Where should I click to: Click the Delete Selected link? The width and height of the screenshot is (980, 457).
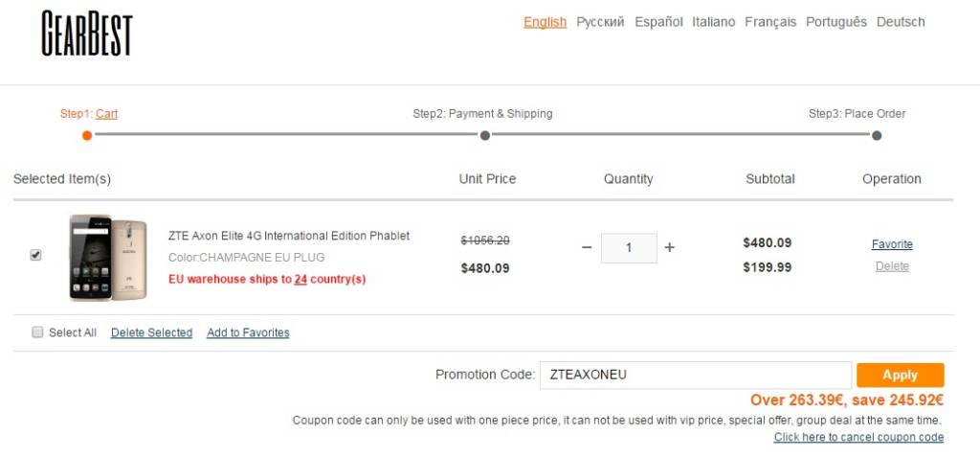151,333
